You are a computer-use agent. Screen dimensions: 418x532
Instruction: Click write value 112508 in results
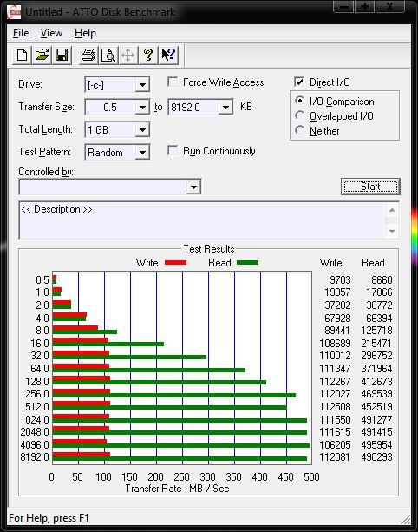point(335,406)
